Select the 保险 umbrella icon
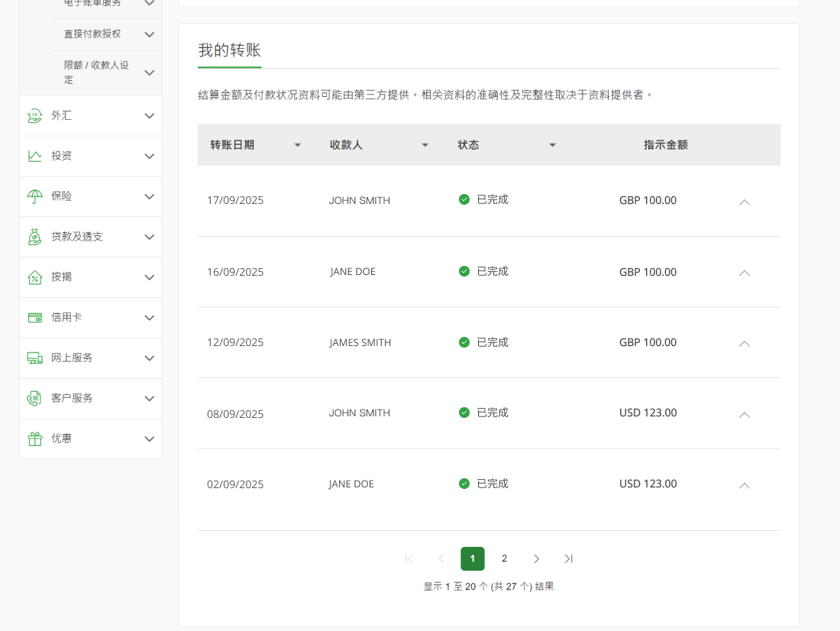 [x=34, y=196]
